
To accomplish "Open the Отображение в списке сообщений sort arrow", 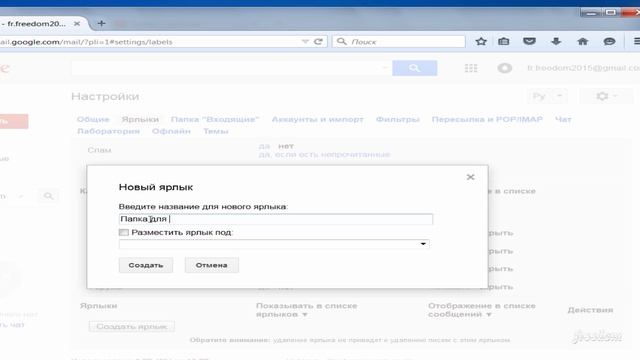I will click(489, 315).
